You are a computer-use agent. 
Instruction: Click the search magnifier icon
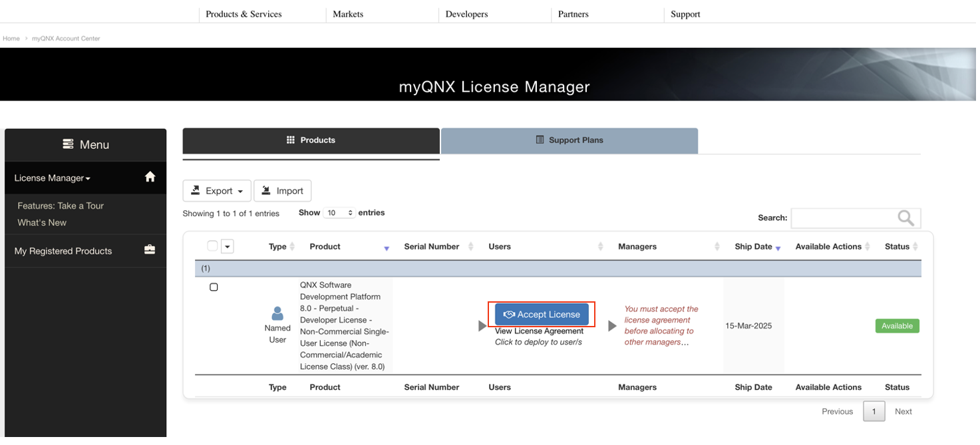(x=906, y=218)
